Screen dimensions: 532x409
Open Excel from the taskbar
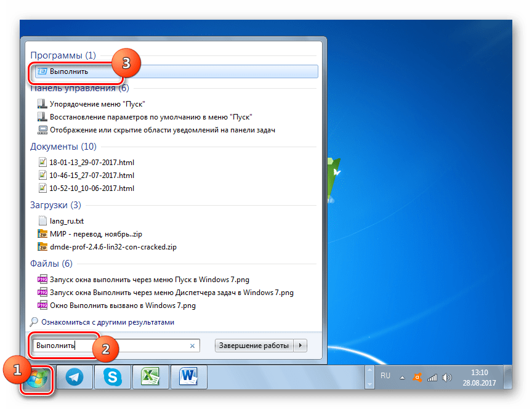tap(150, 377)
